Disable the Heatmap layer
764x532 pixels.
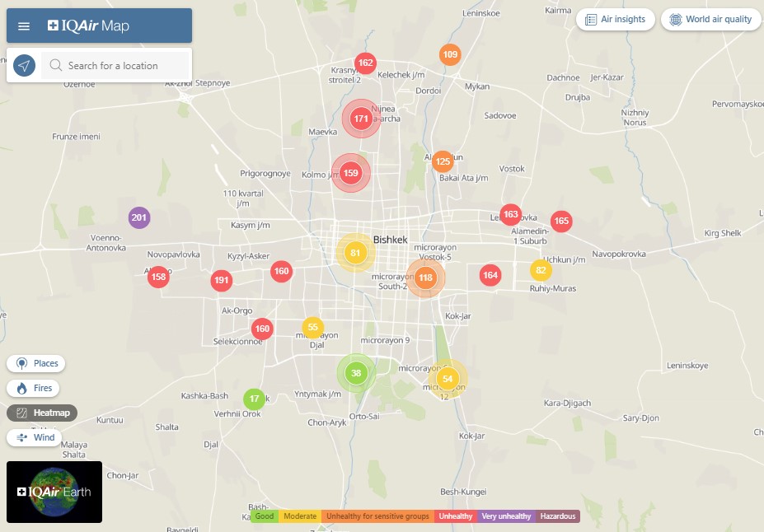(42, 413)
